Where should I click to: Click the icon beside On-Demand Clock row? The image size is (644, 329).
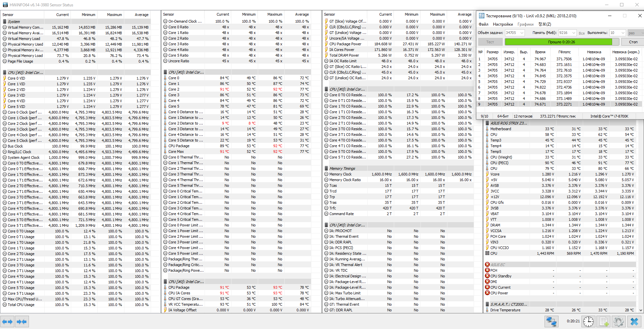tap(165, 21)
